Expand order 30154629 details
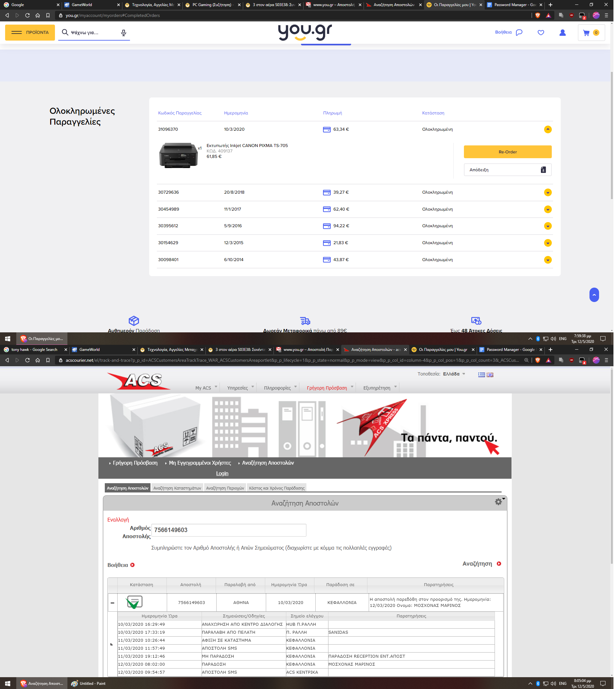The width and height of the screenshot is (616, 689). pyautogui.click(x=548, y=243)
